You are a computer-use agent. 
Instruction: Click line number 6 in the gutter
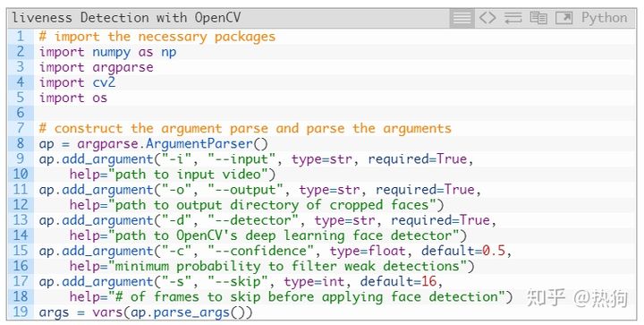coord(21,113)
